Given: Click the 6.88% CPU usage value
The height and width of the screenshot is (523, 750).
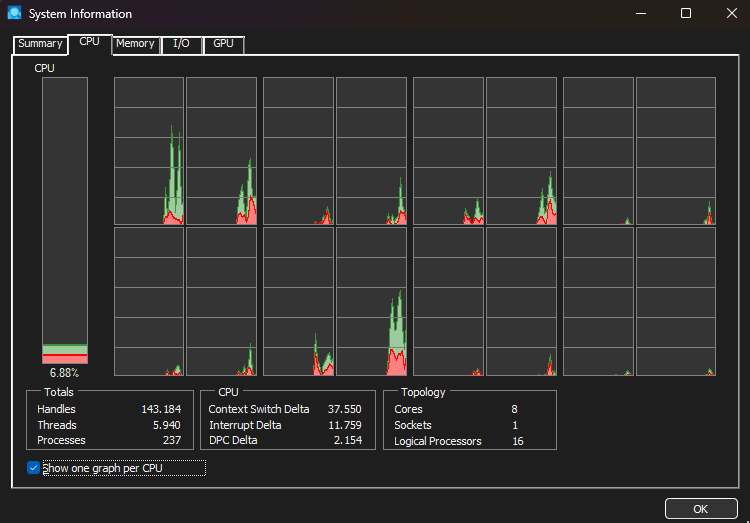Looking at the screenshot, I should click(64, 373).
